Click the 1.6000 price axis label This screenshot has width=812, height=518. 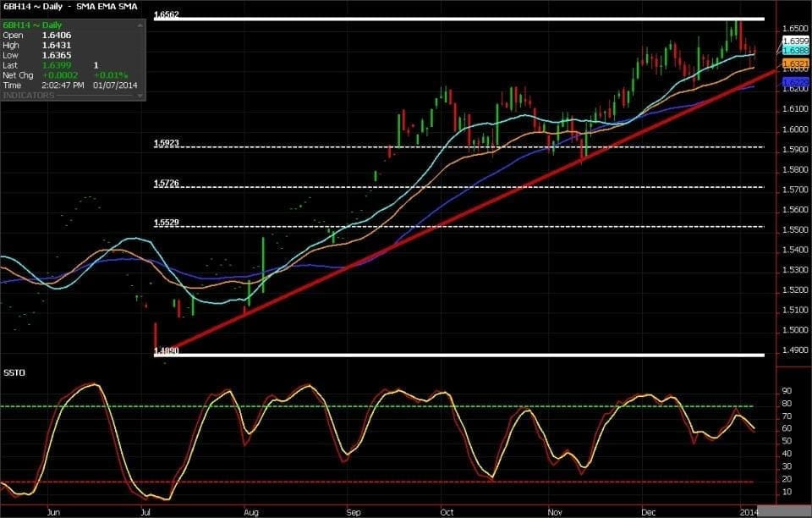click(x=796, y=129)
